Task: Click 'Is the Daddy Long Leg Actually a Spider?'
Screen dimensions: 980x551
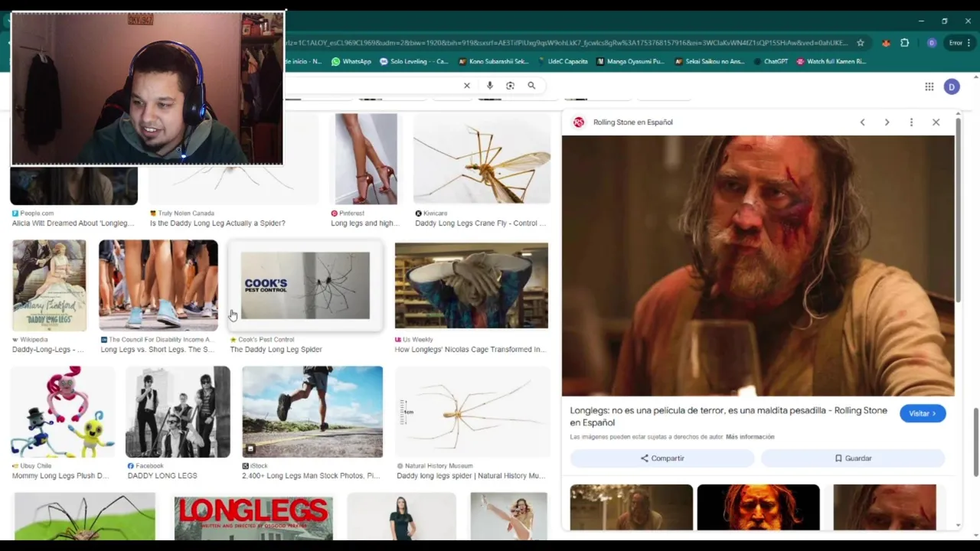Action: click(x=217, y=223)
